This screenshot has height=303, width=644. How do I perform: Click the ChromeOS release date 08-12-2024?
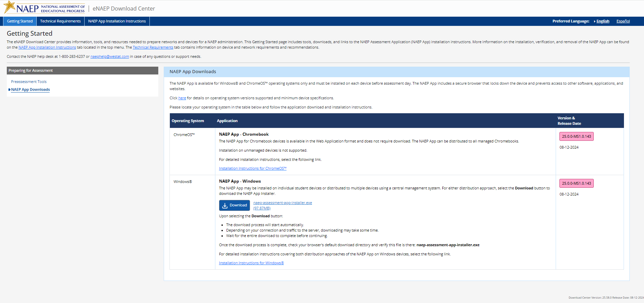coord(569,147)
